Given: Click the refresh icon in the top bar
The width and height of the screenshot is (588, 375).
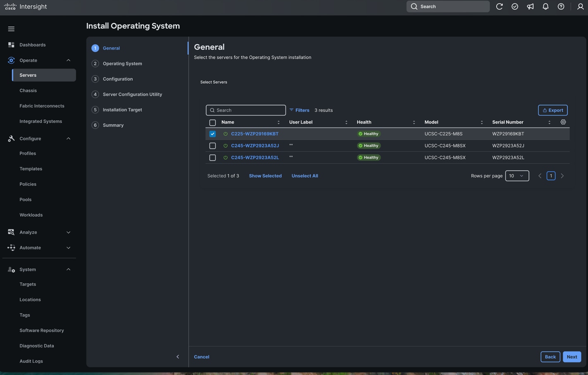Looking at the screenshot, I should coord(499,6).
